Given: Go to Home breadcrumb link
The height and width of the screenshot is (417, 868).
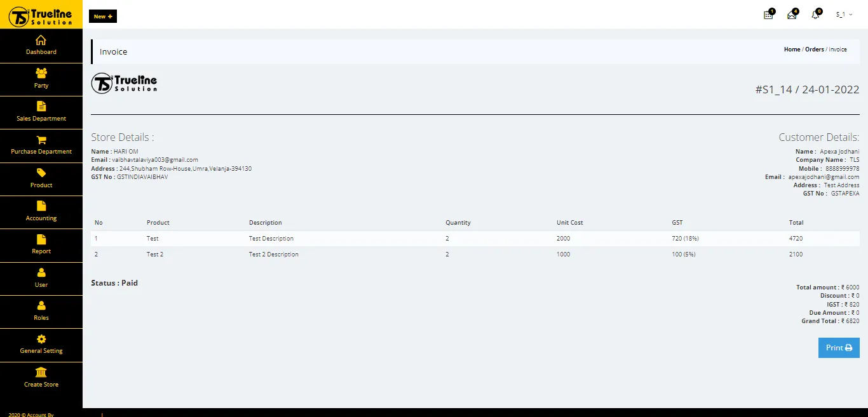Looking at the screenshot, I should tap(792, 50).
